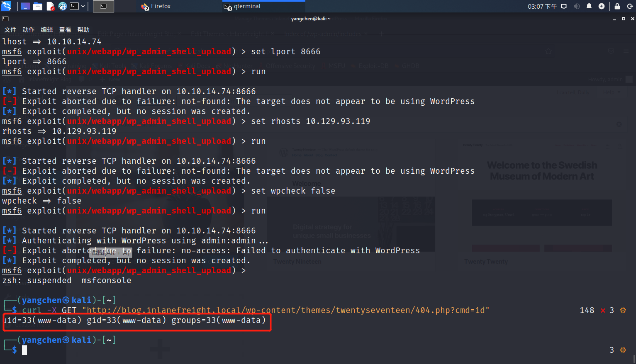
Task: Switch to Firefox in the taskbar
Action: (156, 6)
